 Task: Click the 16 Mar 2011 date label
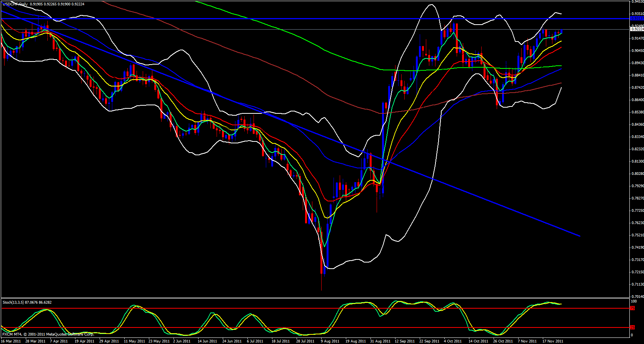pos(11,341)
